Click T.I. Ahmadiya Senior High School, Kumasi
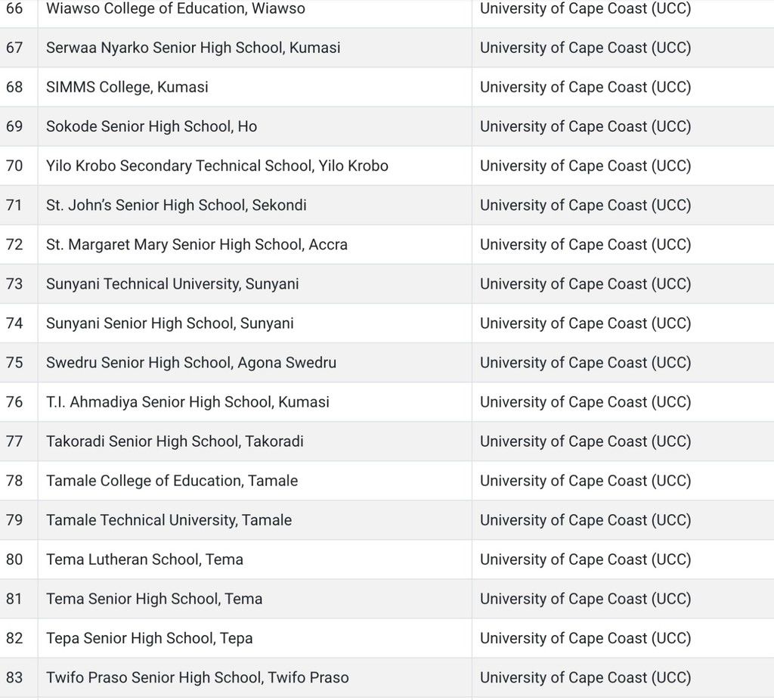The image size is (774, 700). 187,401
